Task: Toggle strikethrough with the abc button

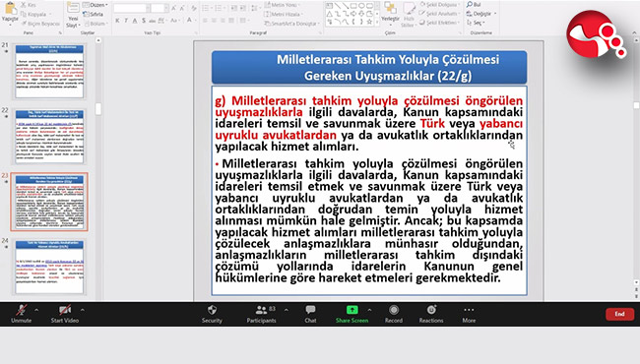Action: [153, 21]
